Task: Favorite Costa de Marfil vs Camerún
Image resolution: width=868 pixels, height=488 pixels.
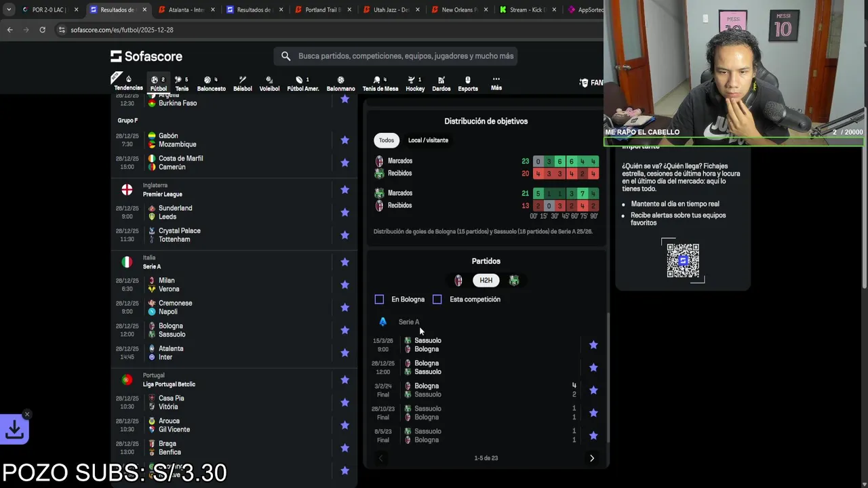Action: pos(344,163)
